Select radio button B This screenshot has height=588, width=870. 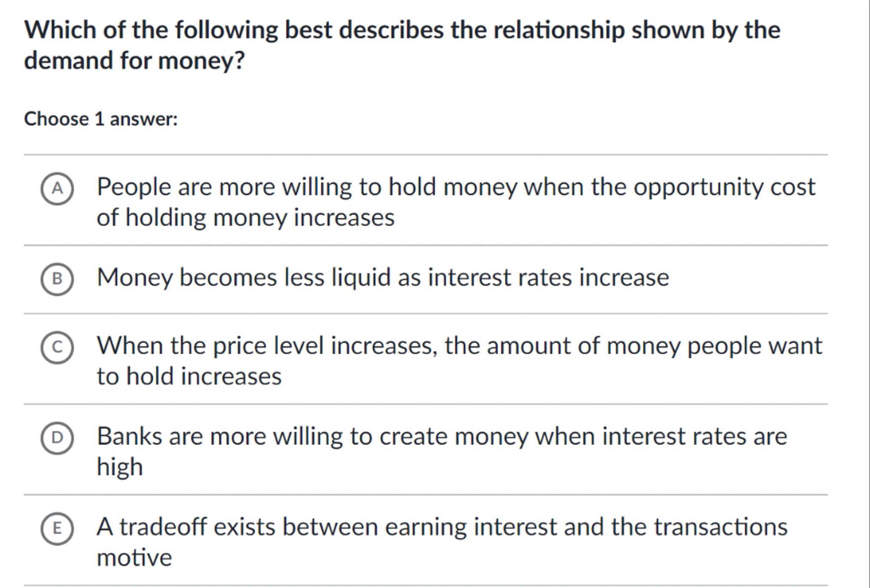(x=57, y=279)
